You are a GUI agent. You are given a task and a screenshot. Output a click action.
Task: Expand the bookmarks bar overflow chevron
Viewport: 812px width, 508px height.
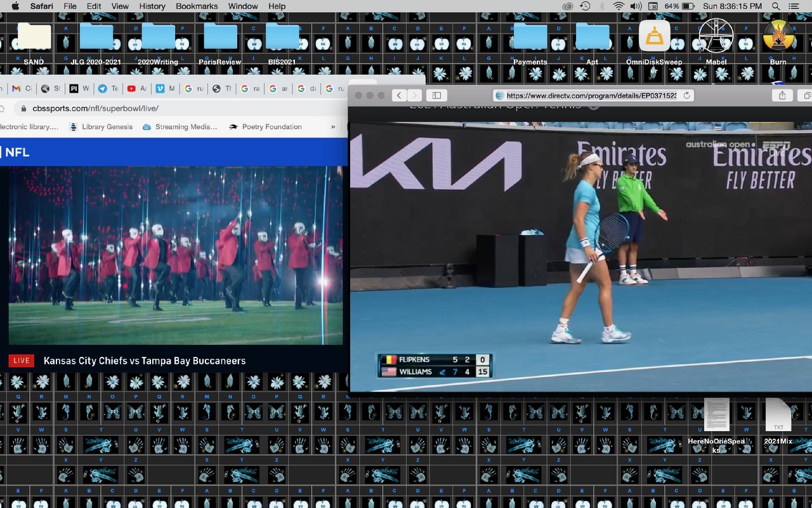(x=333, y=127)
